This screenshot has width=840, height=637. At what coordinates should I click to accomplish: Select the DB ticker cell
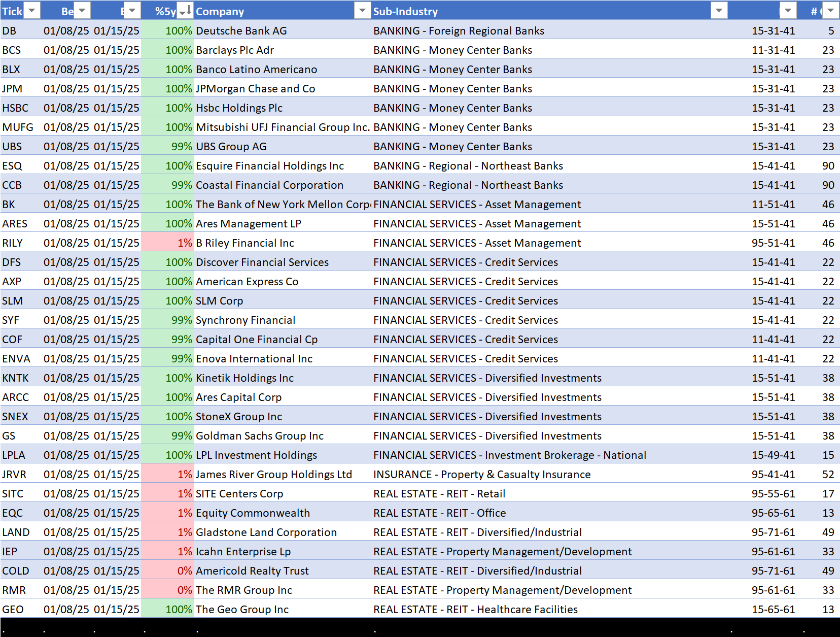tap(21, 31)
